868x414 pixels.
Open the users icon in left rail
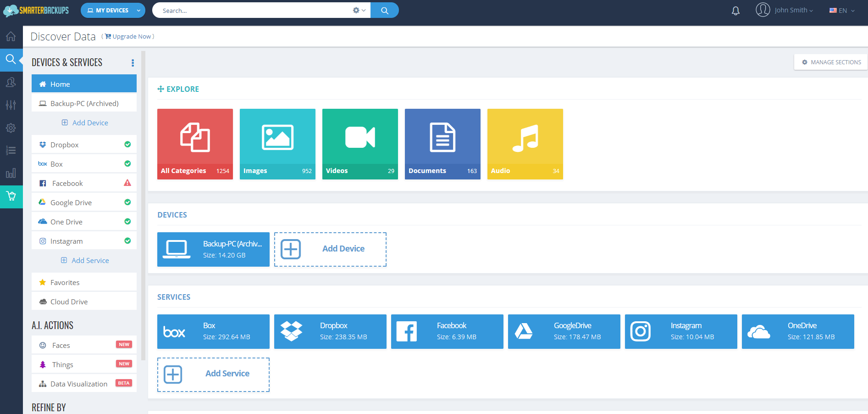(x=11, y=82)
